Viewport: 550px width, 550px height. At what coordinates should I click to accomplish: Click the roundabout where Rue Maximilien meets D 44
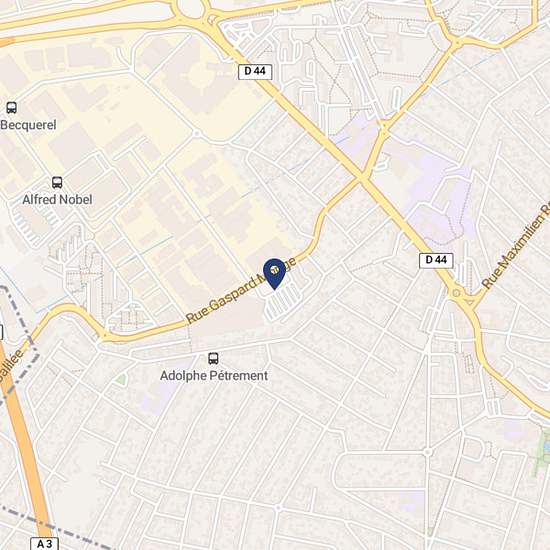coord(456,292)
